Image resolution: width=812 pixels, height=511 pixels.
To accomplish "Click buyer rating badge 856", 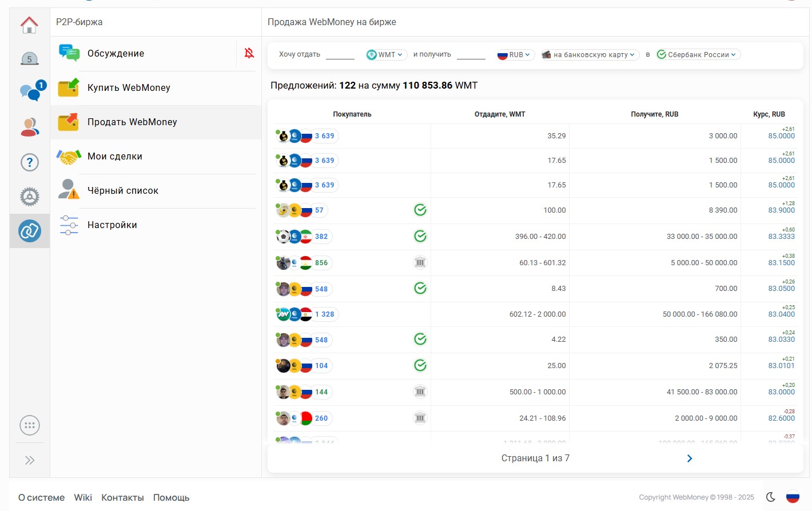I will [321, 263].
